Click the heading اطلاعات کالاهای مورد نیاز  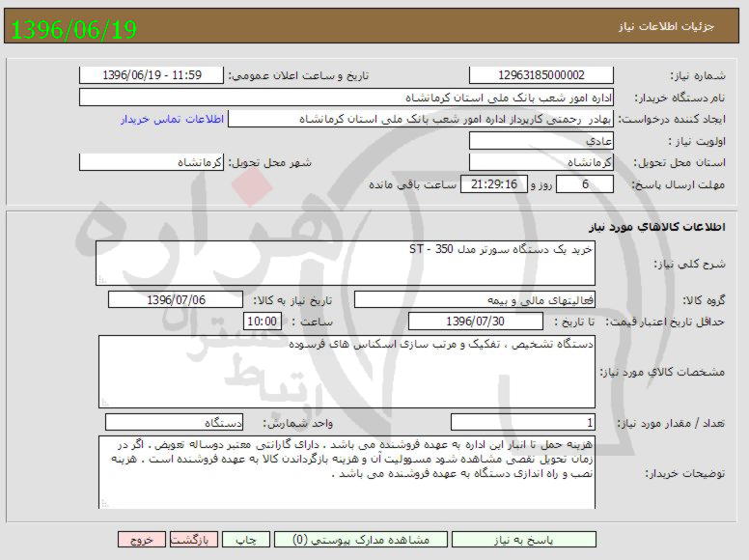click(x=656, y=226)
